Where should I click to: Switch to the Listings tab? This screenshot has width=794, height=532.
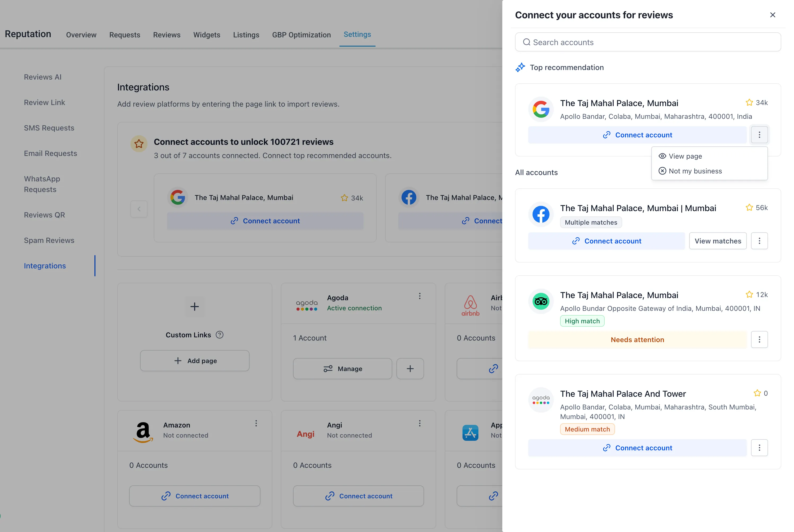tap(246, 34)
